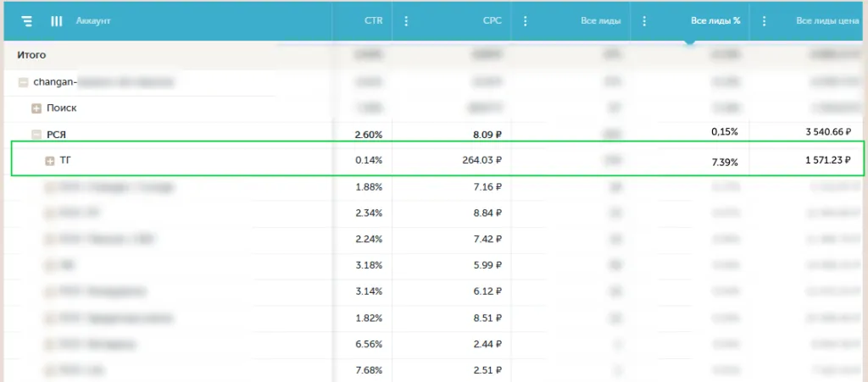Screen dimensions: 868x382
Task: Click the hierarchy tree icon in header
Action: coord(26,21)
